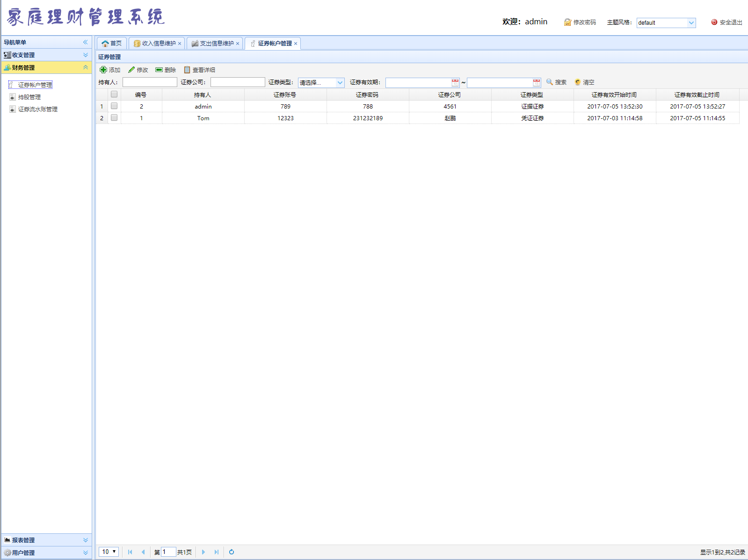Open calendar for start validity date
This screenshot has height=560, width=748.
(455, 83)
